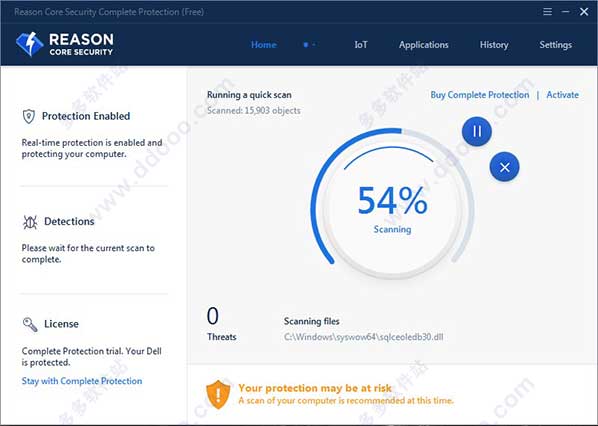Follow Stay with Complete Protection link
Viewport: 598px width, 426px height.
click(82, 381)
